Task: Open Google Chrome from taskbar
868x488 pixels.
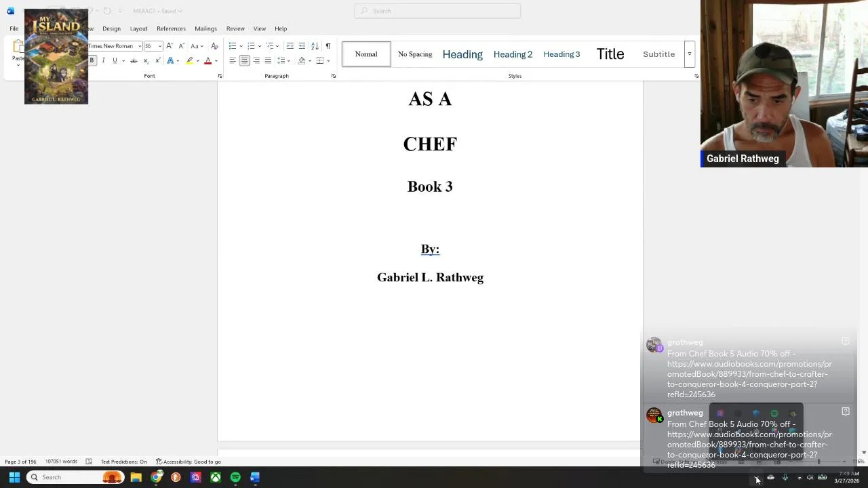Action: (x=156, y=477)
